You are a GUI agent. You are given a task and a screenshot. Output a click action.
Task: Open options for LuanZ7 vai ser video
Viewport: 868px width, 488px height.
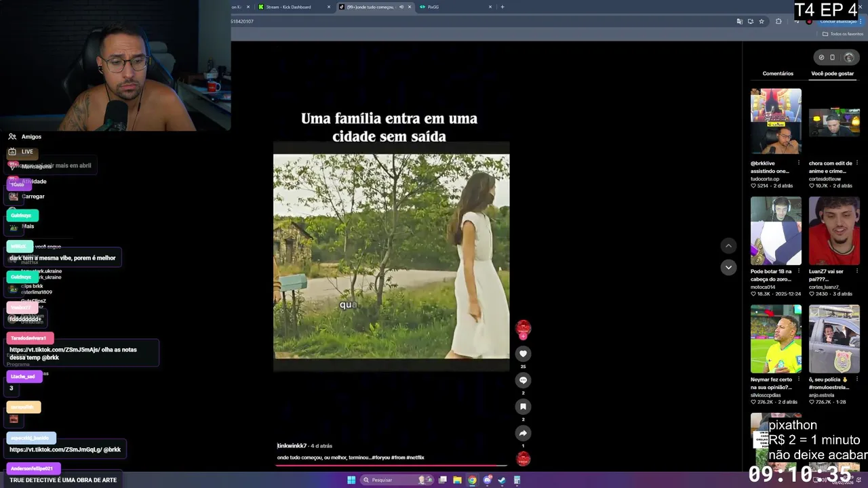(857, 271)
